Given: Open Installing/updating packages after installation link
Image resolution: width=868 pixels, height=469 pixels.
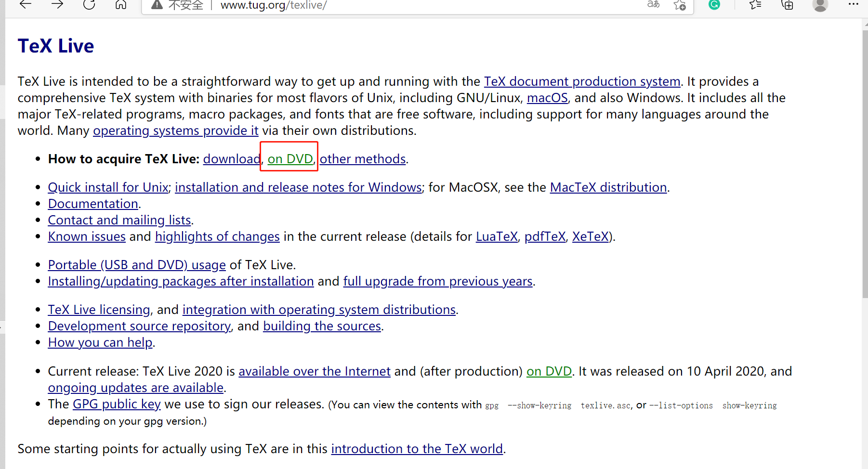Looking at the screenshot, I should point(181,281).
